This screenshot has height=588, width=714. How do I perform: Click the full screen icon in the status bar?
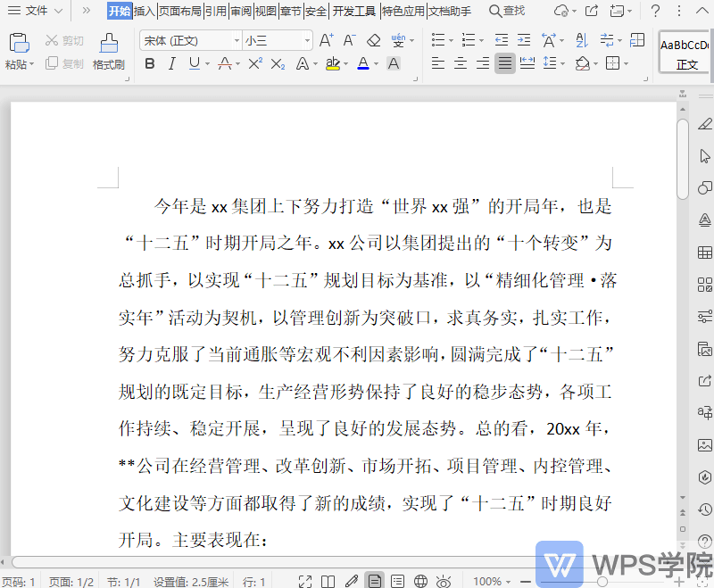pos(305,581)
